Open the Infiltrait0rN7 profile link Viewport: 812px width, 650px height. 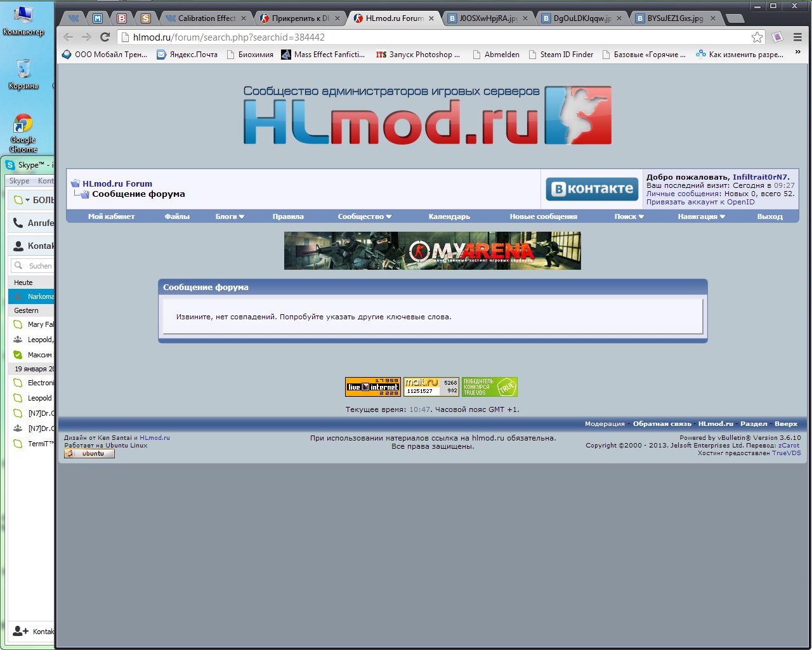pos(761,177)
